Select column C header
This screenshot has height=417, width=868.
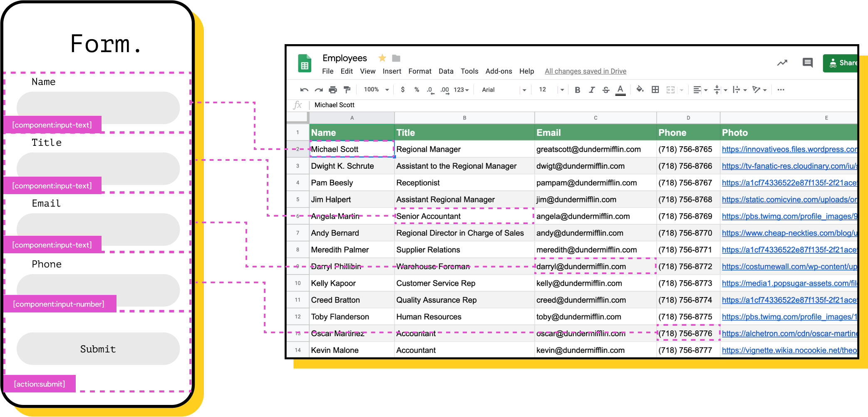(x=595, y=118)
